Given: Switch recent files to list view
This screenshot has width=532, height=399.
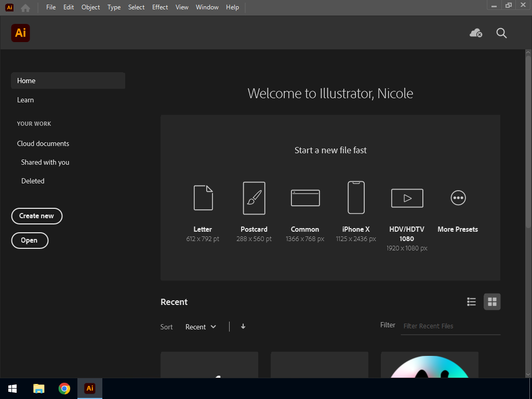Looking at the screenshot, I should (x=471, y=302).
